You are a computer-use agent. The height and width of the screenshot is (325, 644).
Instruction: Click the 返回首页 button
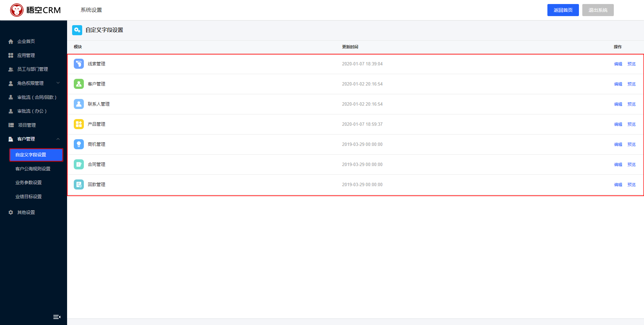coord(563,10)
